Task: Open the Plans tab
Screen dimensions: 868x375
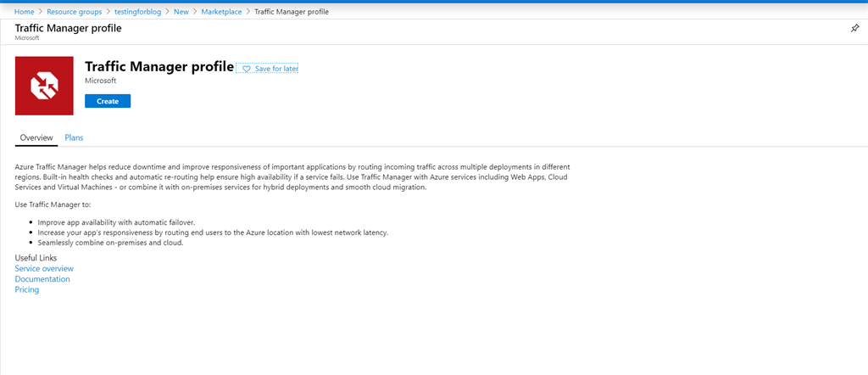Action: pyautogui.click(x=74, y=137)
